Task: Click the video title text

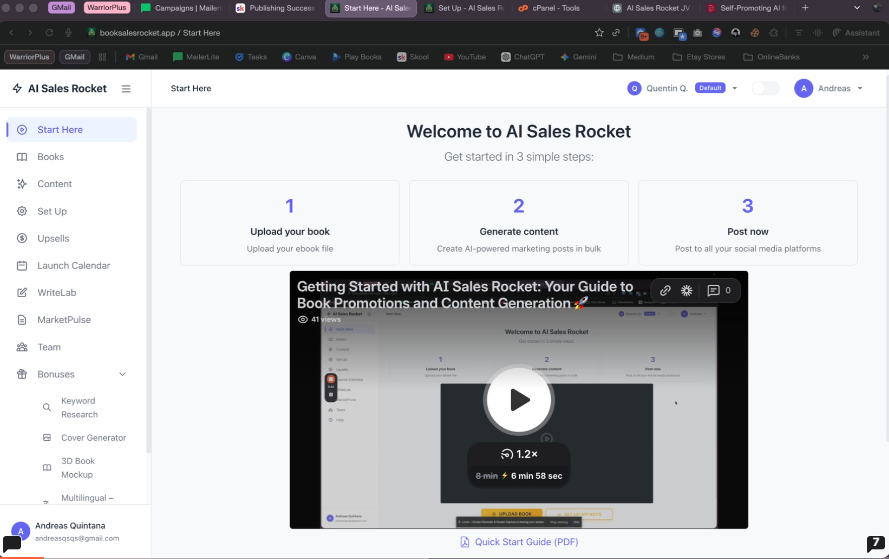Action: 465,295
